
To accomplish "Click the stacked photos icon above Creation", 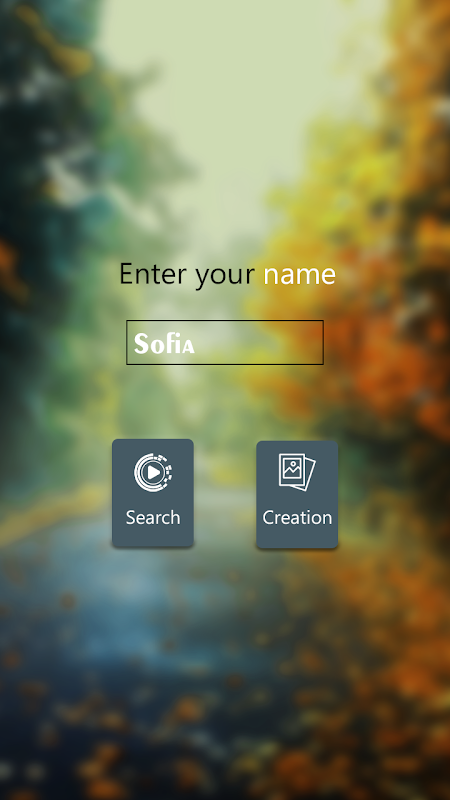I will 297,472.
